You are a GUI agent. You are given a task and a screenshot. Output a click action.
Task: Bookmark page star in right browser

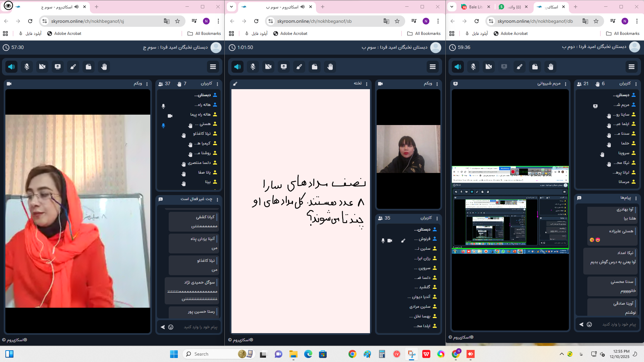(596, 21)
